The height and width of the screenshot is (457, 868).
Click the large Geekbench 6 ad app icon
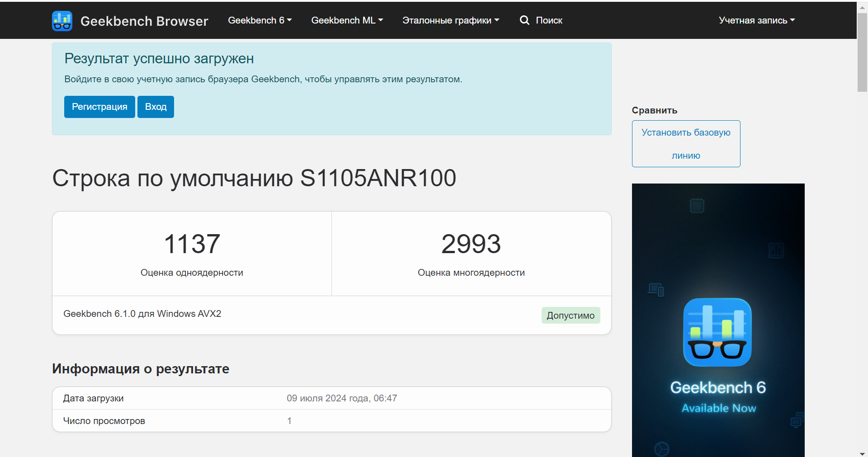pos(717,332)
